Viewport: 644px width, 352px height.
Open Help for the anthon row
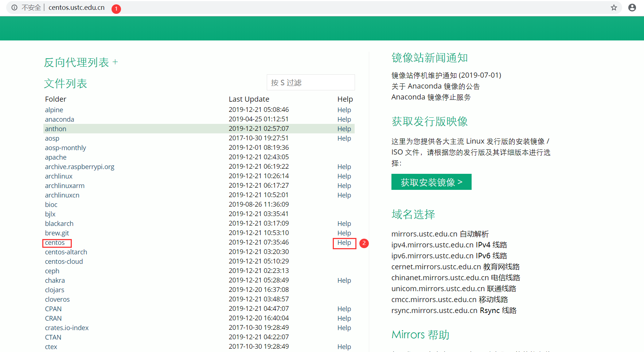344,129
